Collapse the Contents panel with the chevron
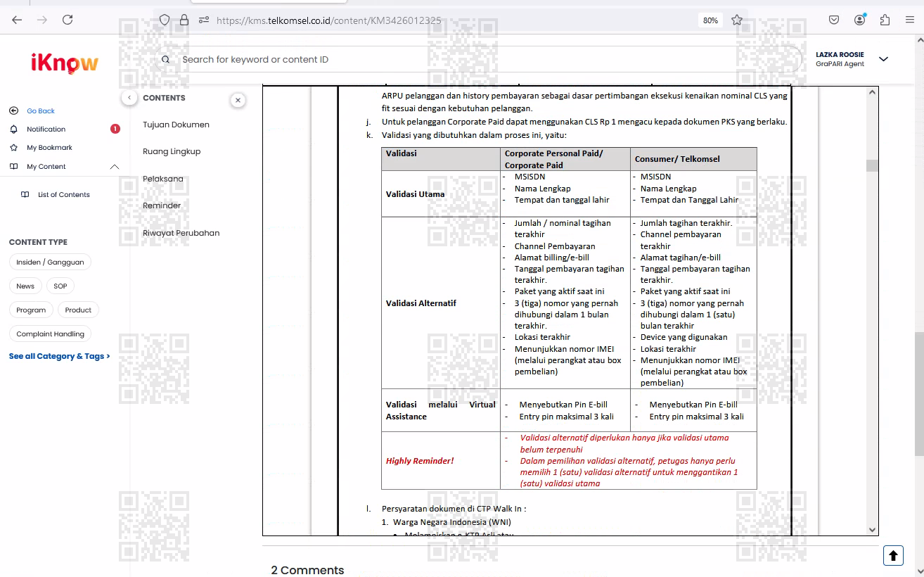 (129, 98)
